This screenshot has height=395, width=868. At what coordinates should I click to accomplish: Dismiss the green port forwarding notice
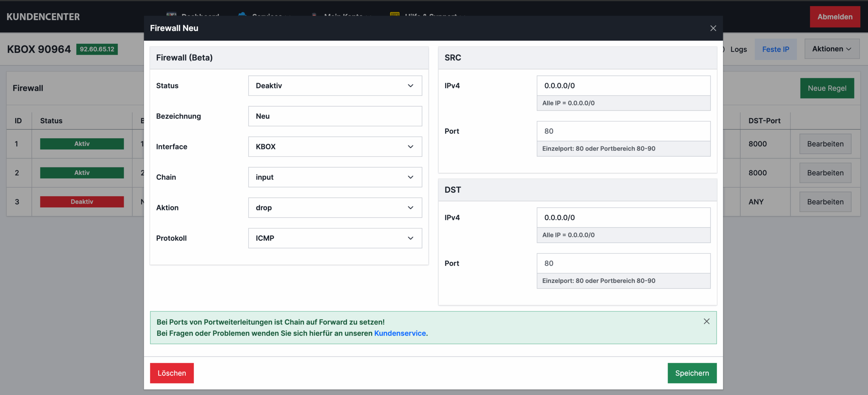point(706,321)
